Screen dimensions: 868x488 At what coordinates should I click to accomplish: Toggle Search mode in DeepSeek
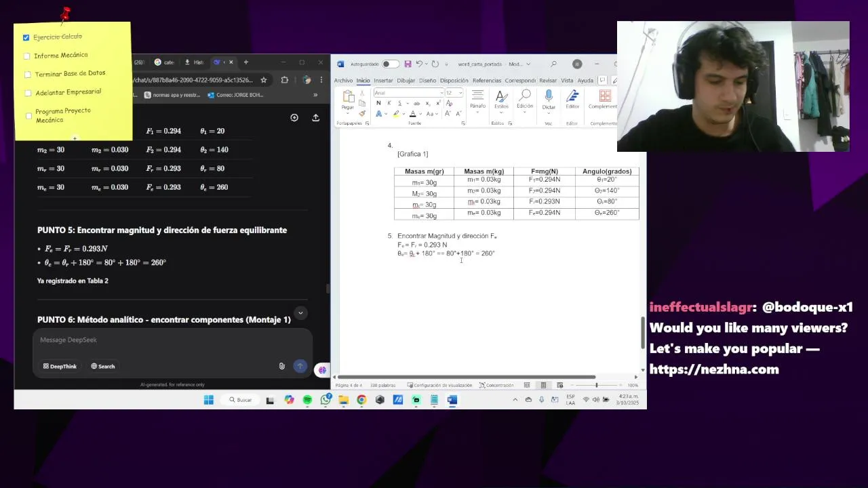(103, 366)
